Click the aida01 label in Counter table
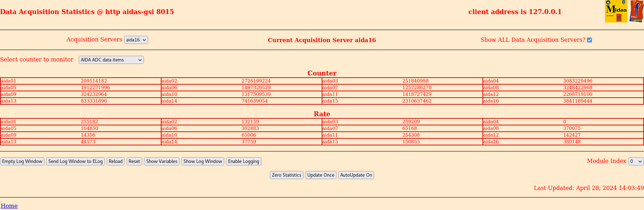Image resolution: width=644 pixels, height=210 pixels. tap(8, 81)
